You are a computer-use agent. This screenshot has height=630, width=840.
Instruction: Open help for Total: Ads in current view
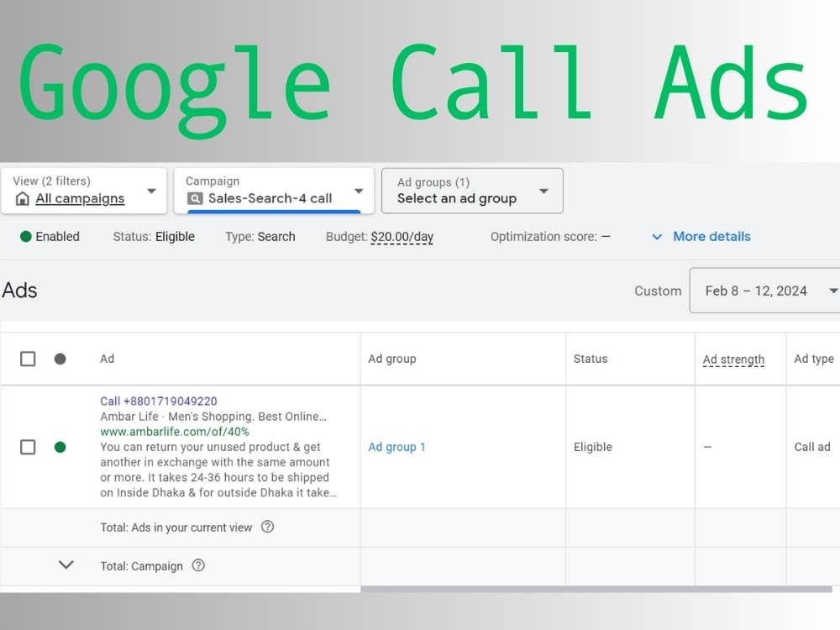click(x=267, y=527)
